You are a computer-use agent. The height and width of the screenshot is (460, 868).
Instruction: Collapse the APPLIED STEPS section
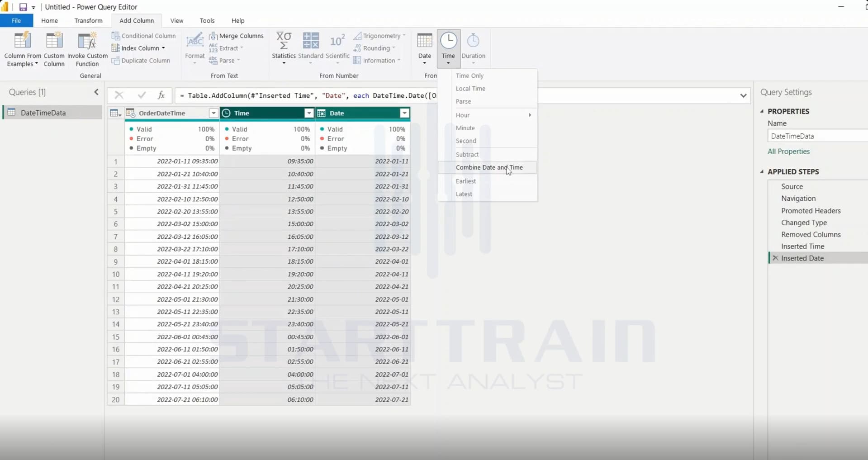tap(762, 172)
